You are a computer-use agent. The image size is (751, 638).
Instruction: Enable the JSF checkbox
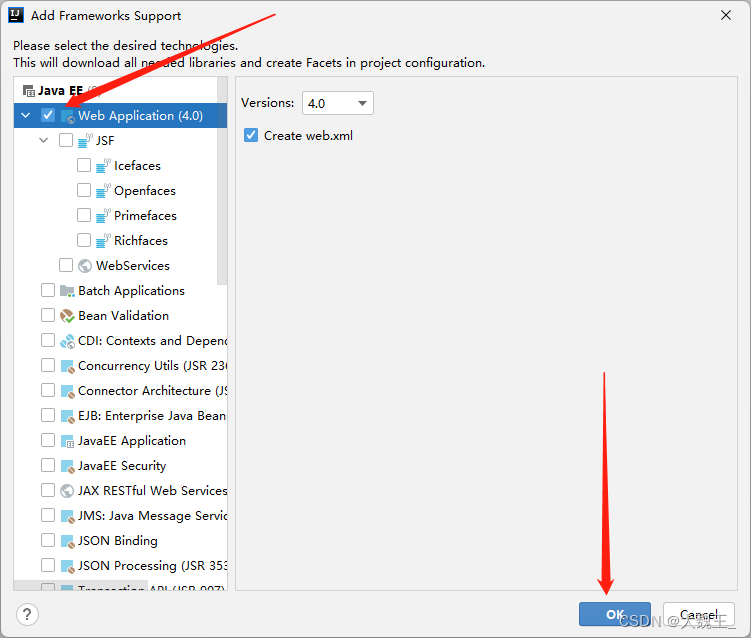click(66, 140)
